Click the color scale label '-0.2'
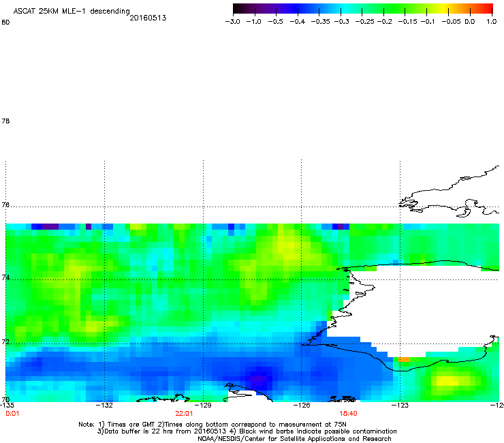 384,22
